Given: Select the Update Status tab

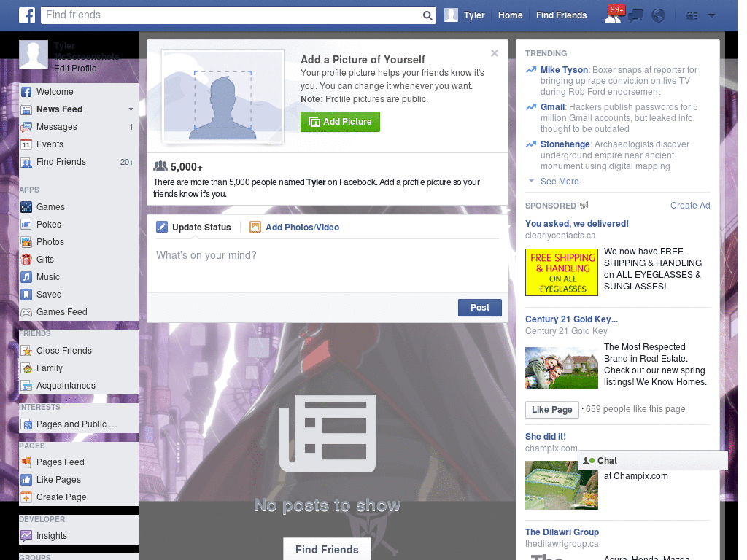Looking at the screenshot, I should coord(193,227).
